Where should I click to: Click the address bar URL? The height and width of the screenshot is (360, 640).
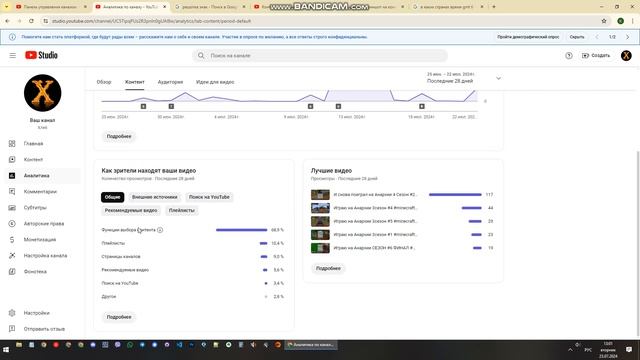[x=151, y=21]
